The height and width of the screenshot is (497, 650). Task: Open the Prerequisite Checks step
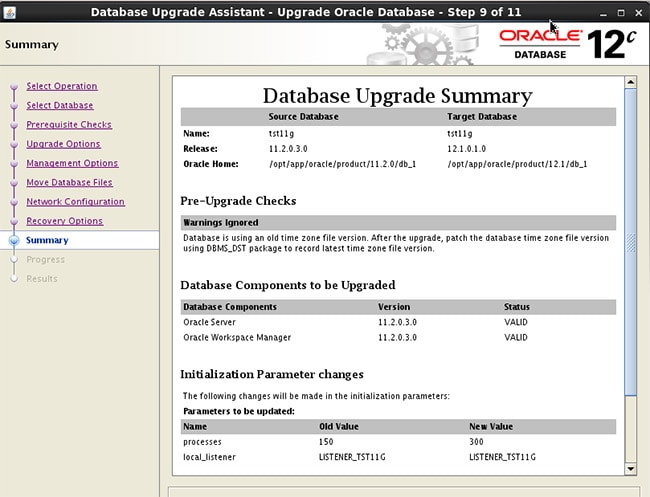tap(69, 125)
